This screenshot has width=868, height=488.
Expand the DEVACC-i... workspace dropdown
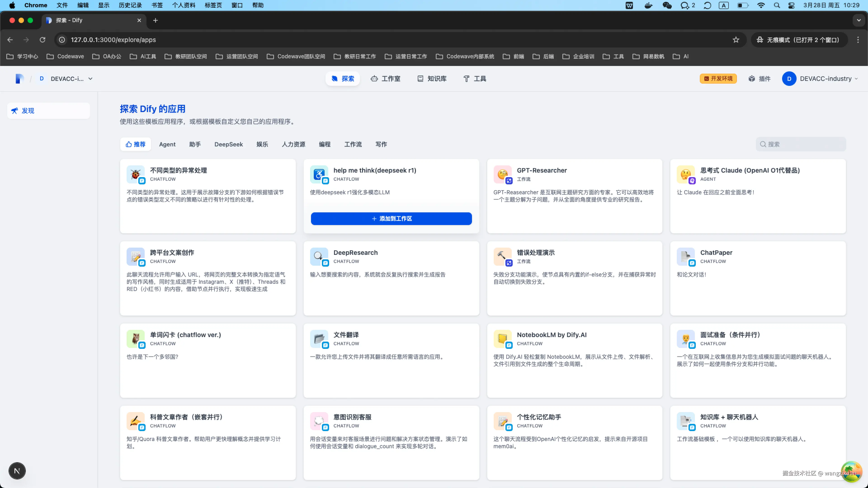(x=90, y=78)
